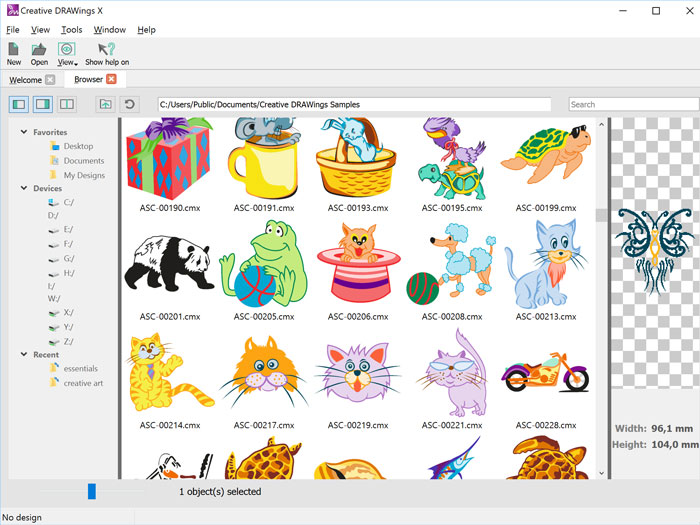Open the Desktop favorite folder
The image size is (700, 525).
pyautogui.click(x=78, y=146)
